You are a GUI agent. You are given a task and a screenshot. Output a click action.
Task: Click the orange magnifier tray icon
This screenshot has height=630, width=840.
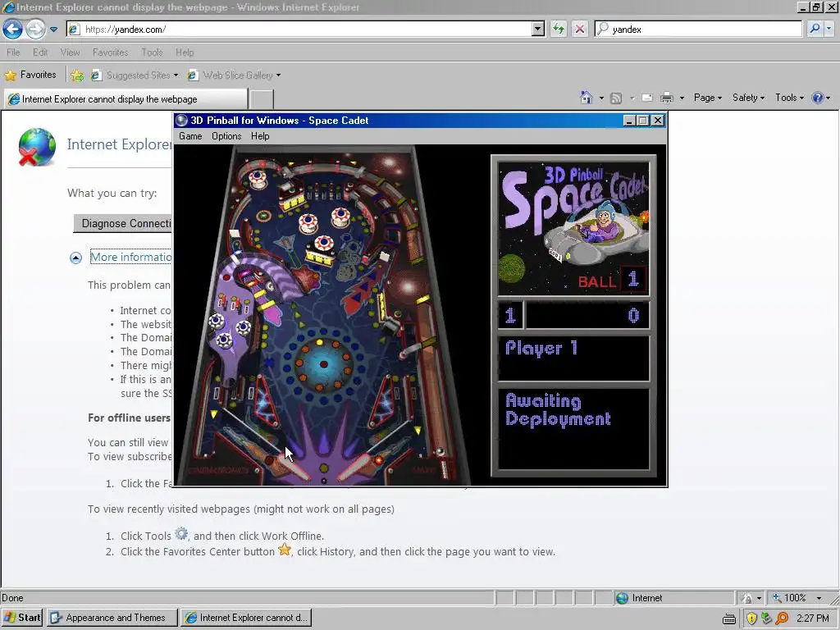coord(782,619)
